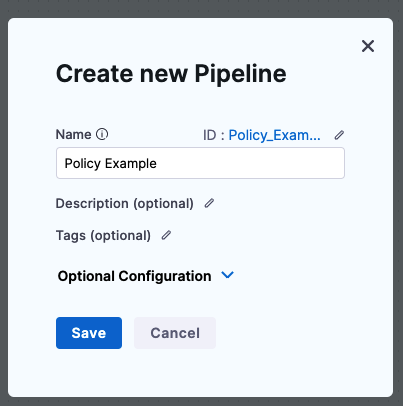The width and height of the screenshot is (403, 406).
Task: Click the info icon beside Name
Action: 102,134
